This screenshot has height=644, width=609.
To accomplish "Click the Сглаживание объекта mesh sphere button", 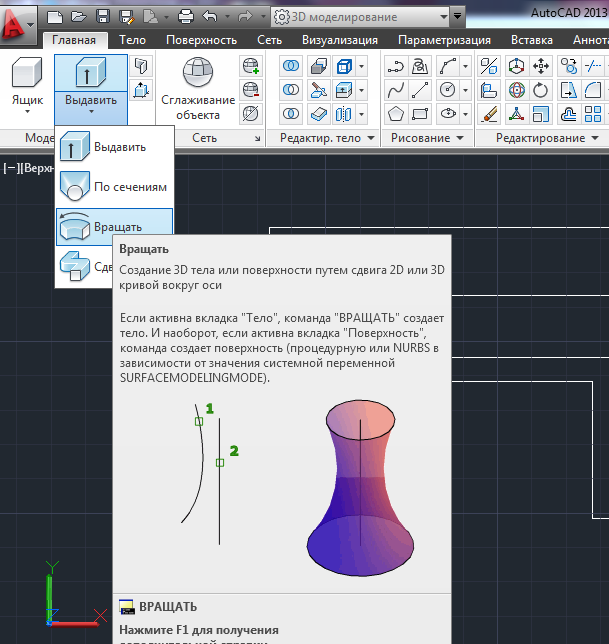I will [198, 88].
